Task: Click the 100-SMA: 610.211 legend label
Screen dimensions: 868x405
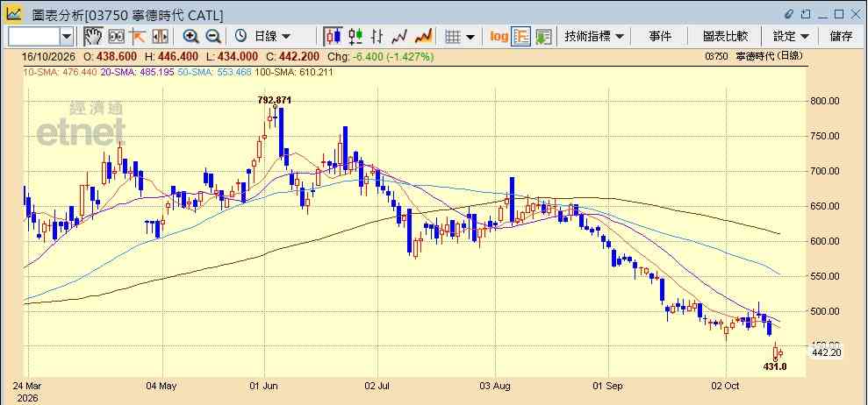Action: 294,72
